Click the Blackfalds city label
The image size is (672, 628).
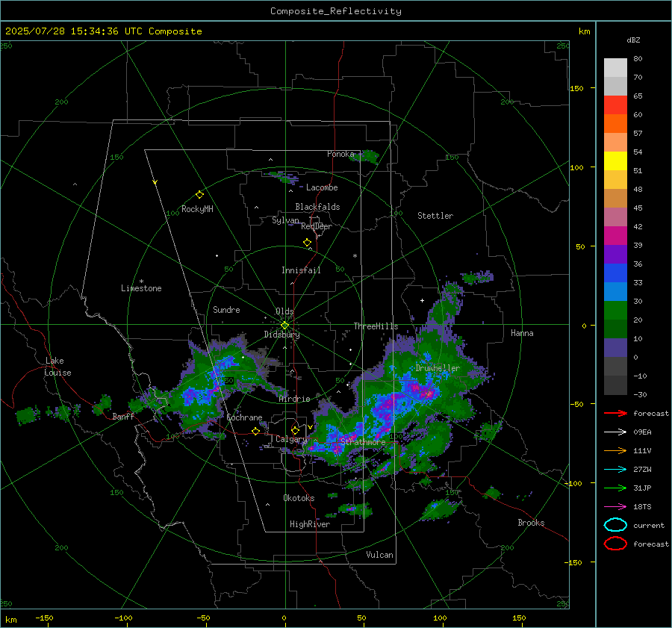(317, 207)
